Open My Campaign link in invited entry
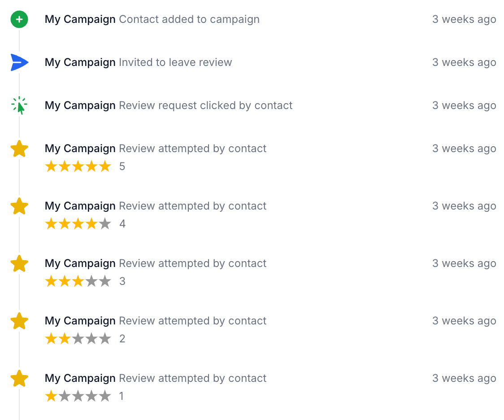This screenshot has width=504, height=420. [80, 62]
